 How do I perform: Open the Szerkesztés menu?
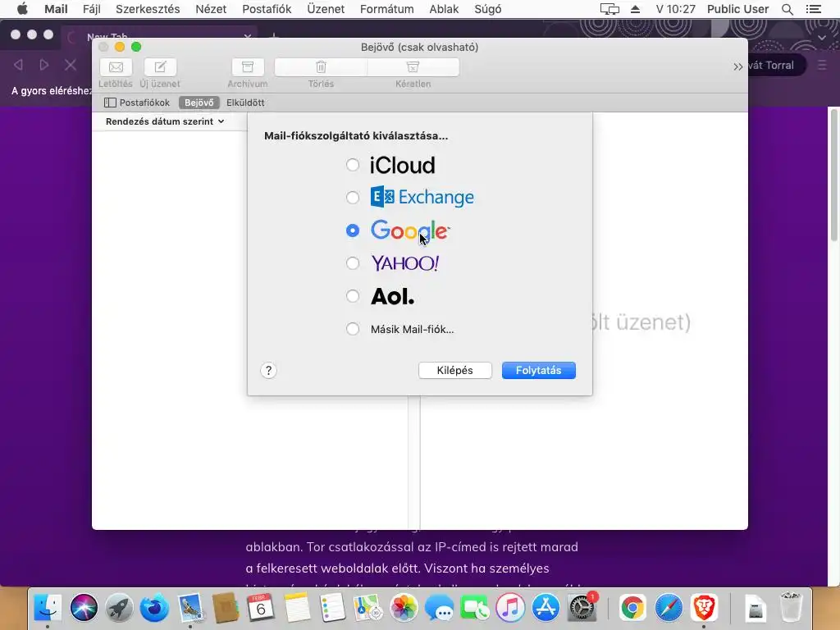[x=148, y=9]
